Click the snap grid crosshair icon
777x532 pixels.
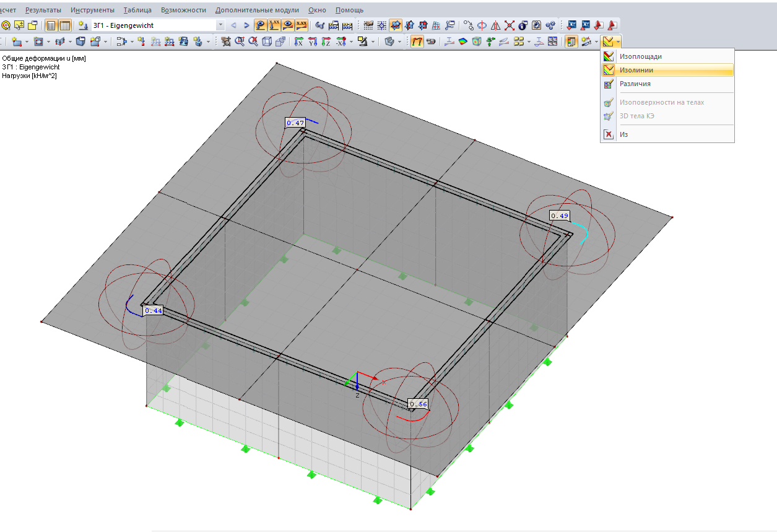coord(381,25)
